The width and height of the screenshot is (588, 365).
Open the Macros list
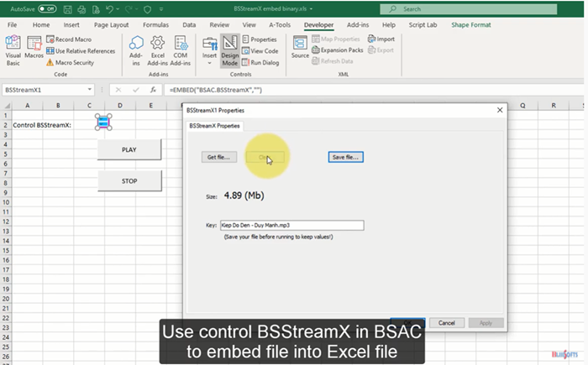pyautogui.click(x=34, y=48)
